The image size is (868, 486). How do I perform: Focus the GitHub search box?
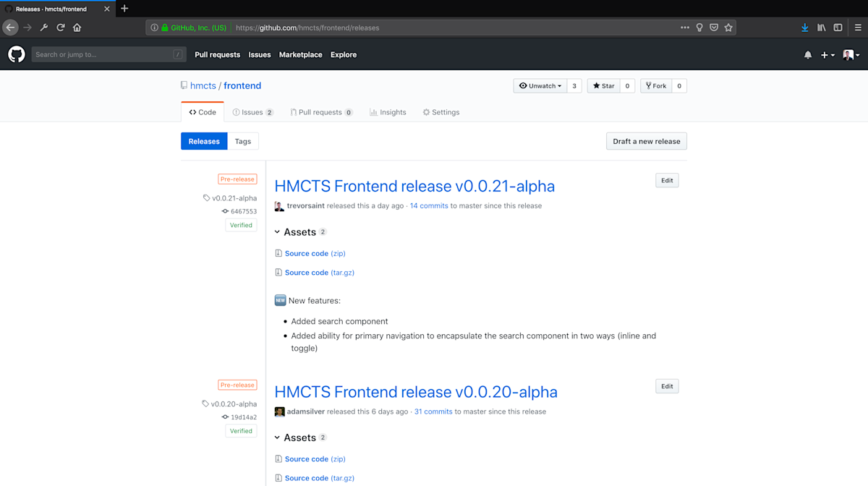[x=109, y=54]
